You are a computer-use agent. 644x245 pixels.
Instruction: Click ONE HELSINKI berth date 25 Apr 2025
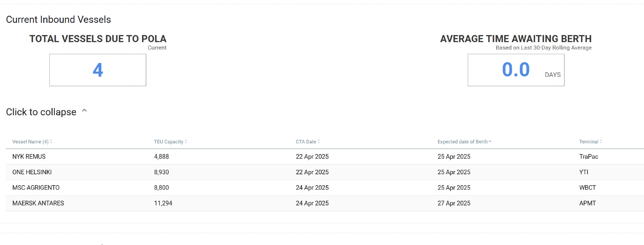click(x=454, y=172)
